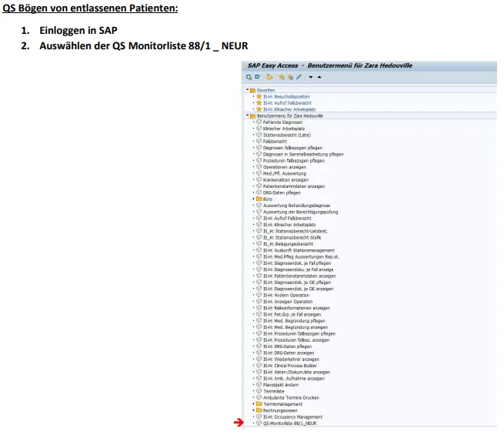The width and height of the screenshot is (504, 435).
Task: Select Krankenakten anzeigen entry
Action: pyautogui.click(x=285, y=179)
